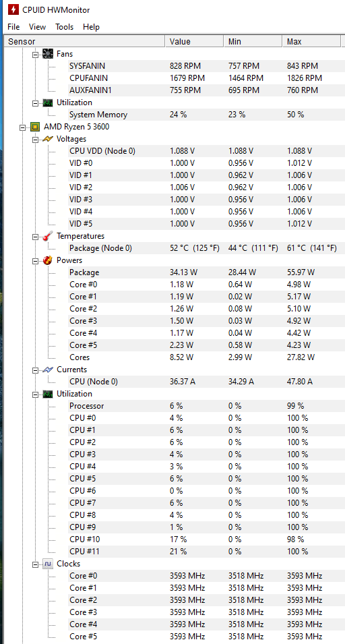Click the Fans category fan icon
The image size is (345, 644).
coord(48,54)
